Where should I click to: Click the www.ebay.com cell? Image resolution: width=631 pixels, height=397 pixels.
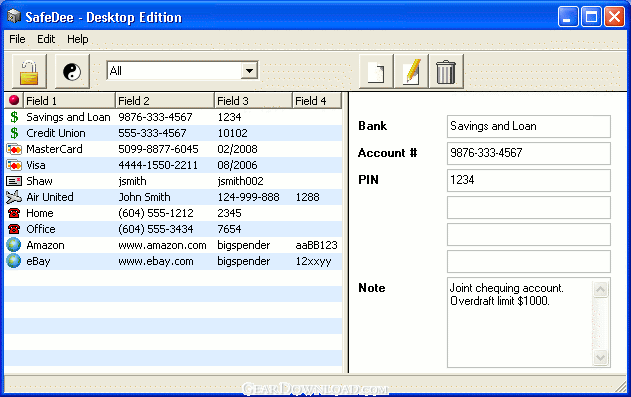156,261
